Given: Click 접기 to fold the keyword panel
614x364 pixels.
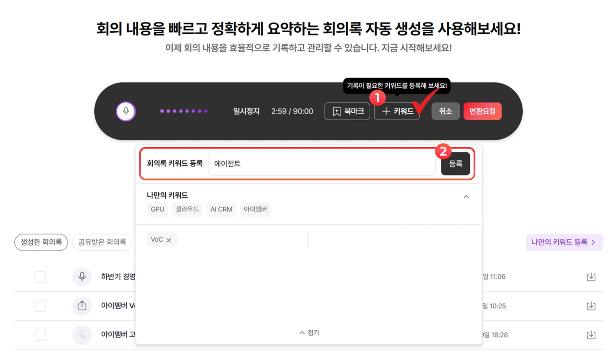Looking at the screenshot, I should pos(309,332).
